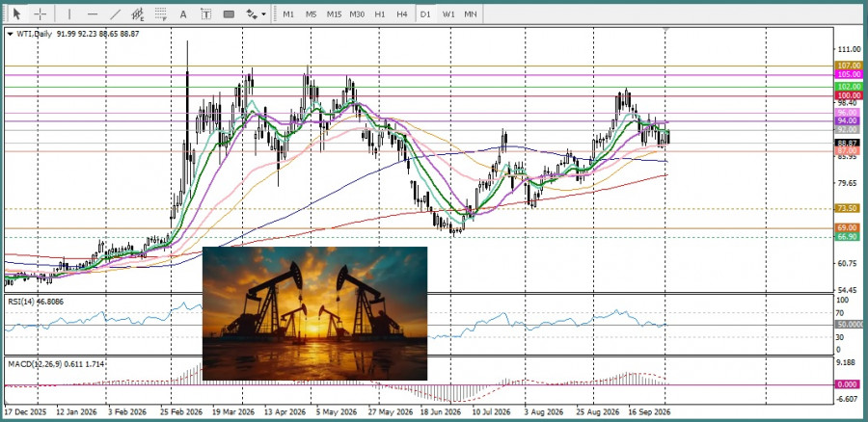Click the MACD 0.000 level label
868x422 pixels.
(848, 384)
